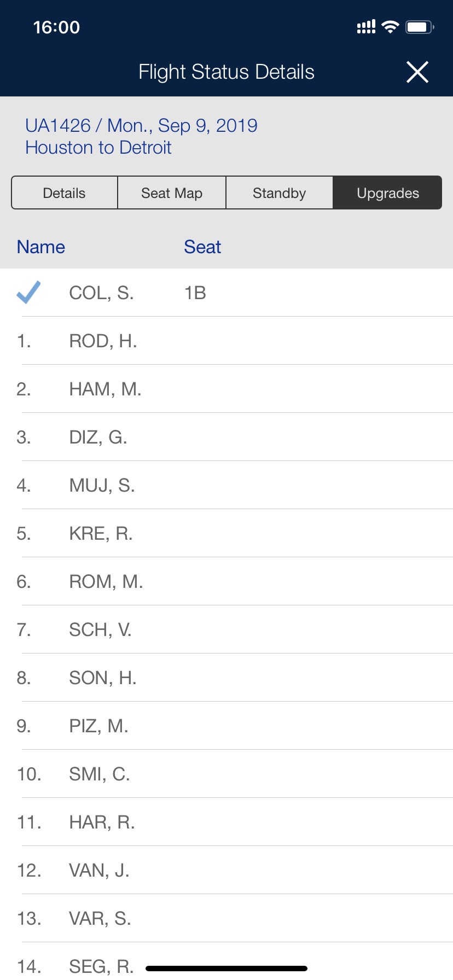Screen dimensions: 453x980
Task: Select the SMI, C. list entry
Action: (226, 774)
